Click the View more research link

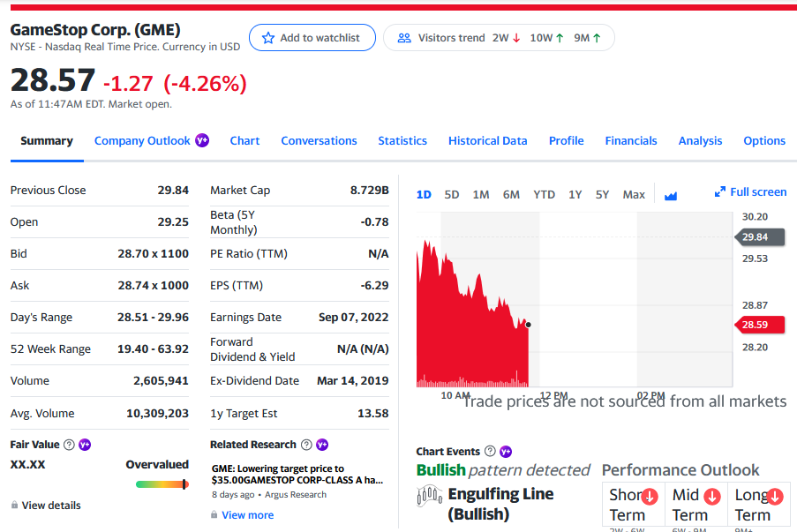tap(247, 515)
